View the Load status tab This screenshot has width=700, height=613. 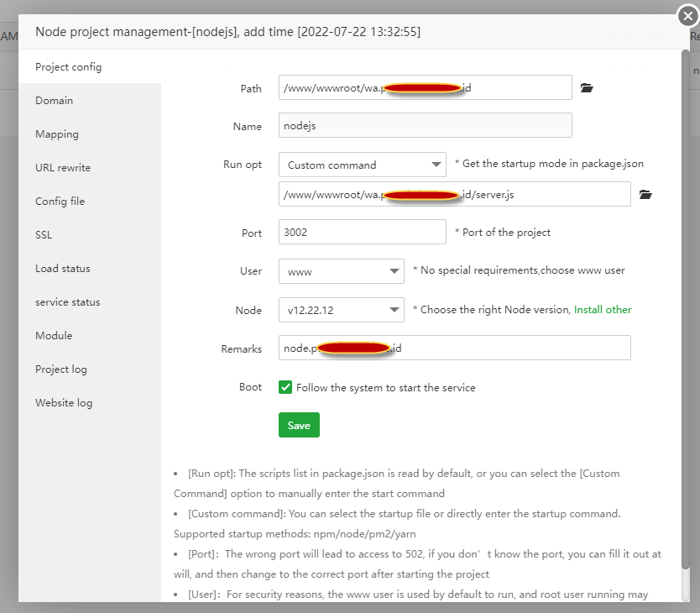(63, 269)
